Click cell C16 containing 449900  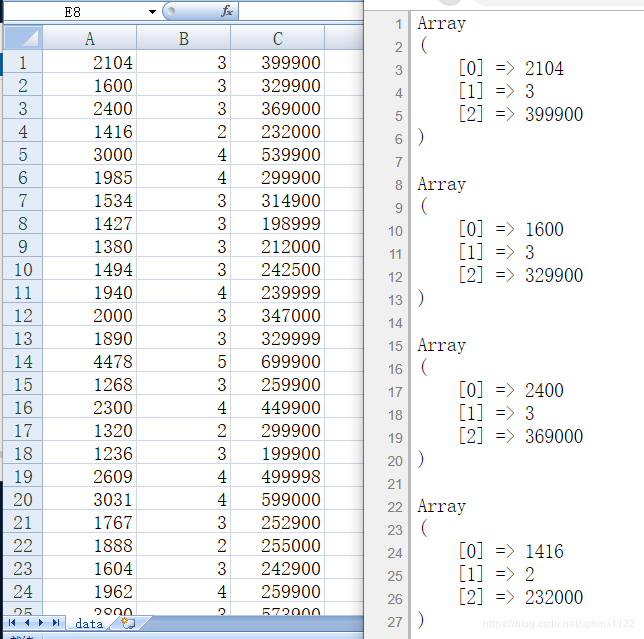coord(278,407)
